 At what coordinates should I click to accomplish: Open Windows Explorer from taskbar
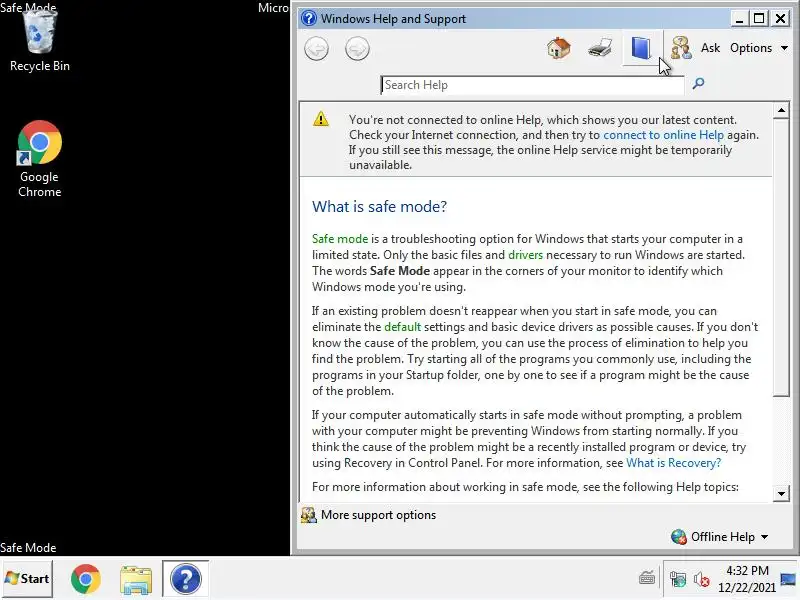[136, 579]
